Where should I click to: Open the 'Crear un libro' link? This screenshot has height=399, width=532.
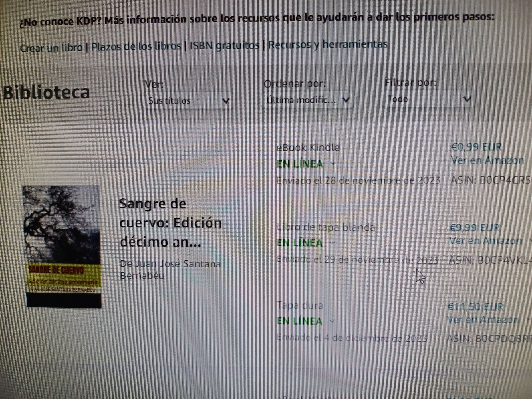(51, 48)
